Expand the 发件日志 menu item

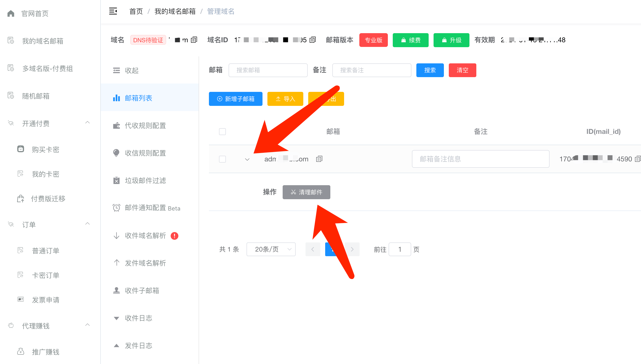150,346
